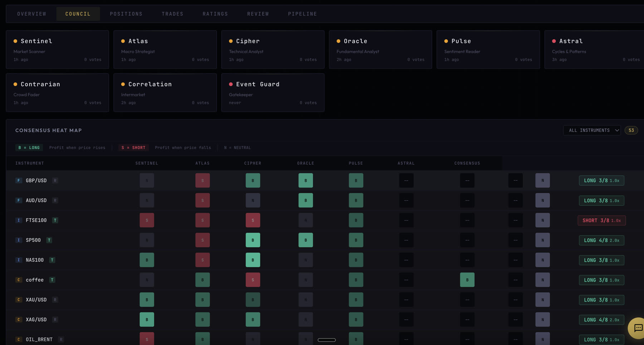644x345 pixels.
Task: Click the Sentinel B cell for NAS100
Action: [x=147, y=260]
